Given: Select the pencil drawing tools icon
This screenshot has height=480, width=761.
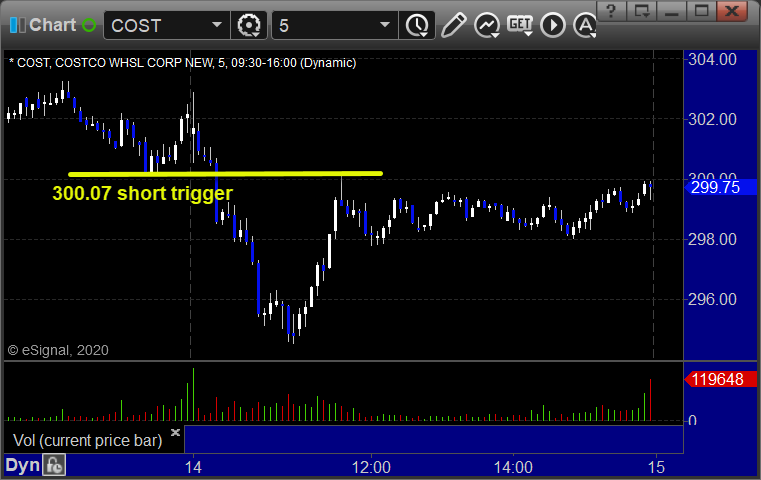Looking at the screenshot, I should click(454, 25).
